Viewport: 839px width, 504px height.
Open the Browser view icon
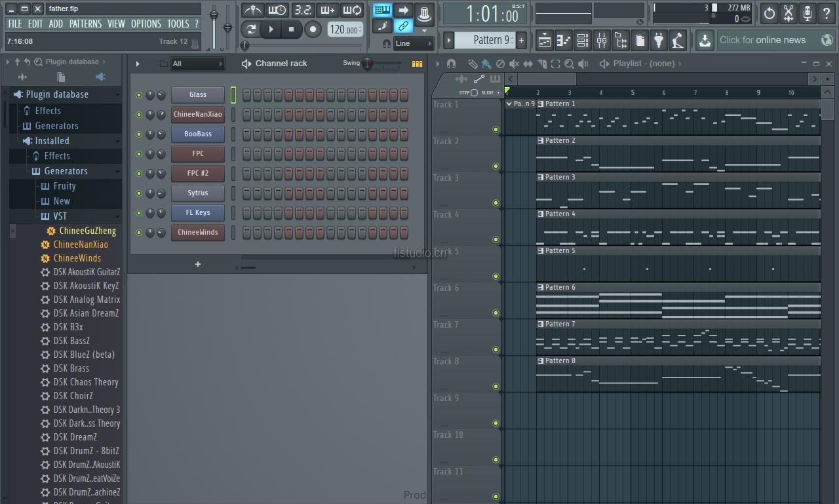pos(620,41)
